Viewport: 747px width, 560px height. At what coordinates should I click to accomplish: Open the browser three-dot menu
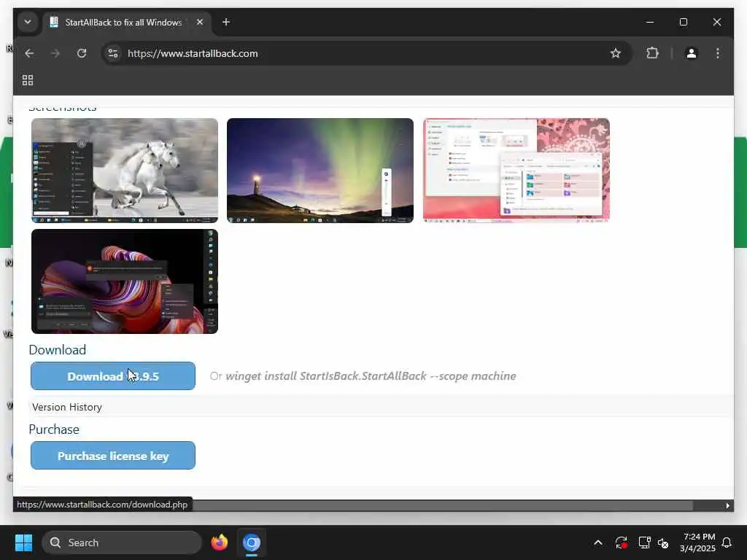coord(718,53)
